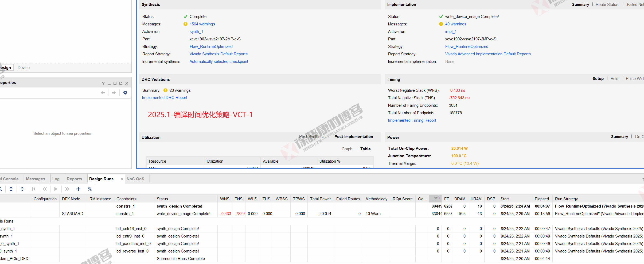Close the Properties panel

click(127, 83)
